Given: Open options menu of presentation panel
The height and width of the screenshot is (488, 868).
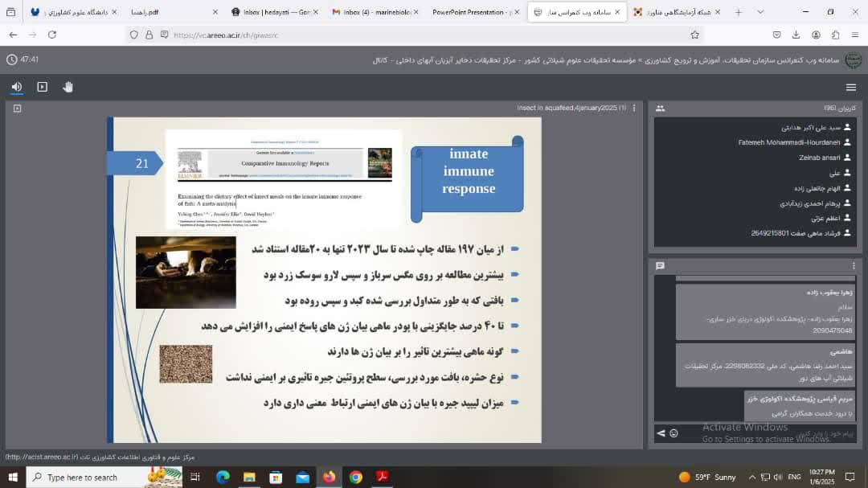Looking at the screenshot, I should click(634, 108).
